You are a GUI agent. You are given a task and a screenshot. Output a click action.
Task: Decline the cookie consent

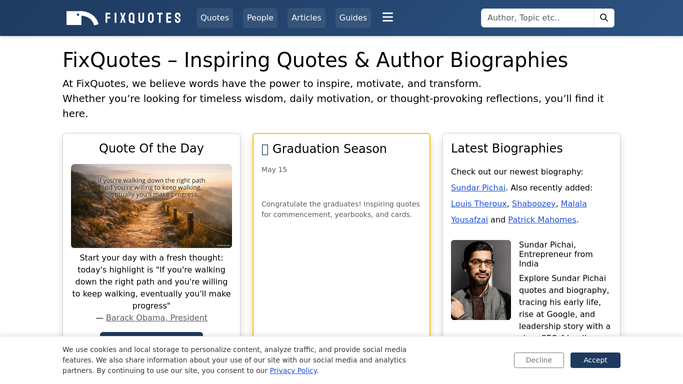[x=539, y=360]
